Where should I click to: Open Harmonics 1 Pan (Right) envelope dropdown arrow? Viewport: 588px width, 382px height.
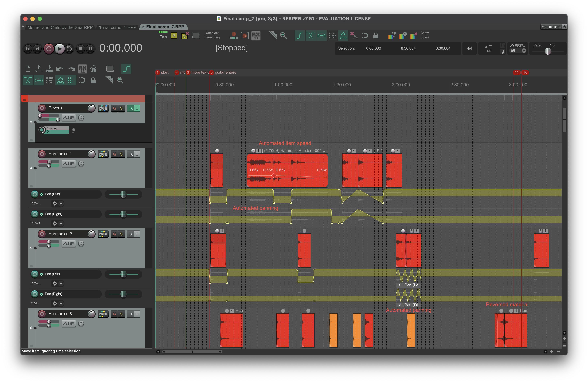pyautogui.click(x=61, y=224)
